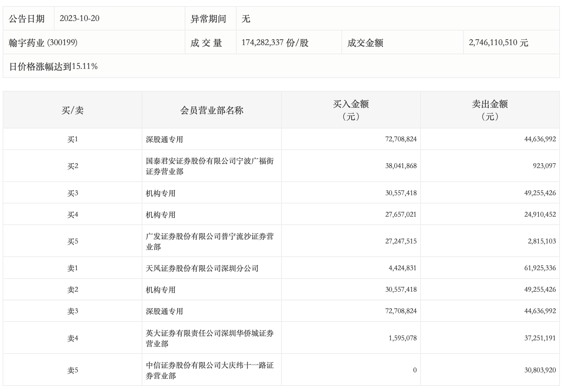Click the announcement date 2023-10-20
The height and width of the screenshot is (392, 566).
coord(80,18)
